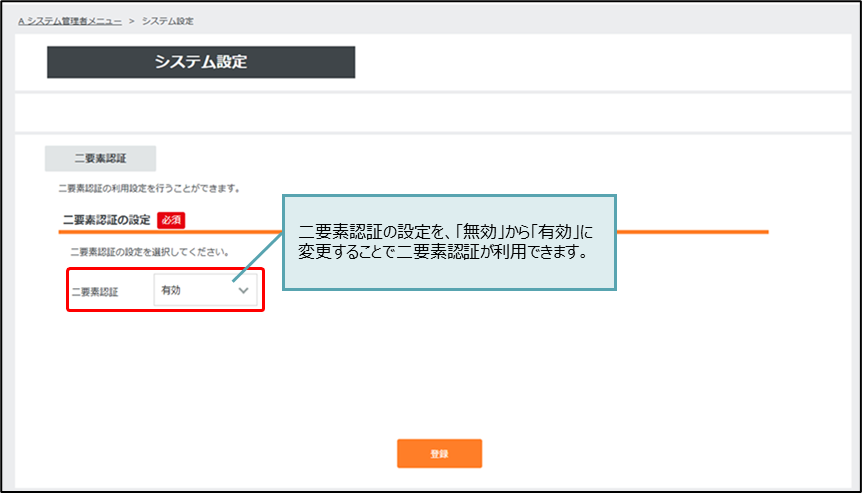Click the empty white bar below title banner

430,112
